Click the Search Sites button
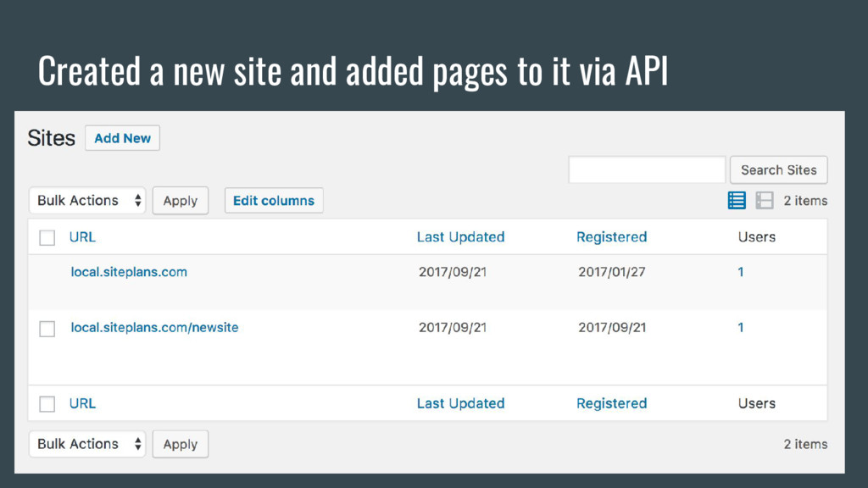868x488 pixels. [x=778, y=169]
